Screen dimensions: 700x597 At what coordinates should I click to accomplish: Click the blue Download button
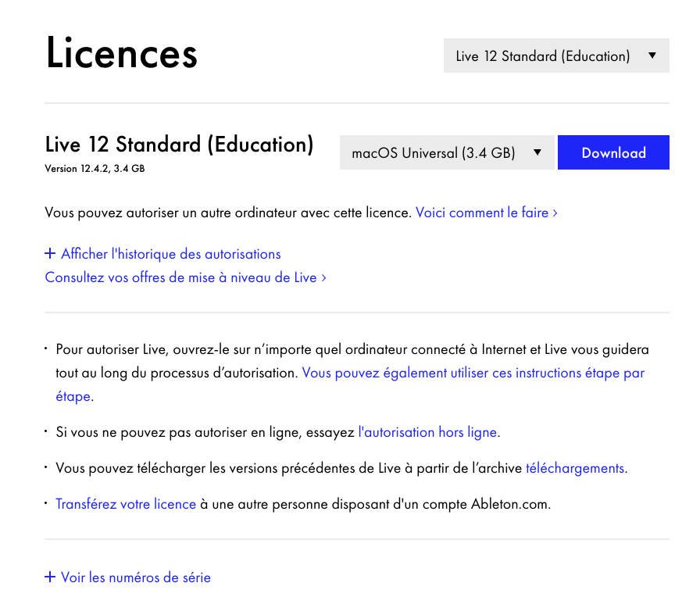613,152
